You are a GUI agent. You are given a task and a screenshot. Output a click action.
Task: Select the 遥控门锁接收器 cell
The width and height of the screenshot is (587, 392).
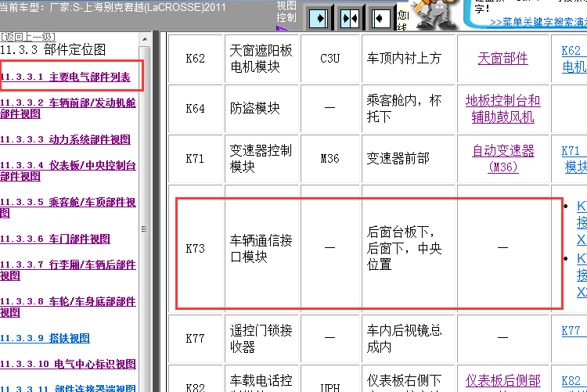coord(261,339)
